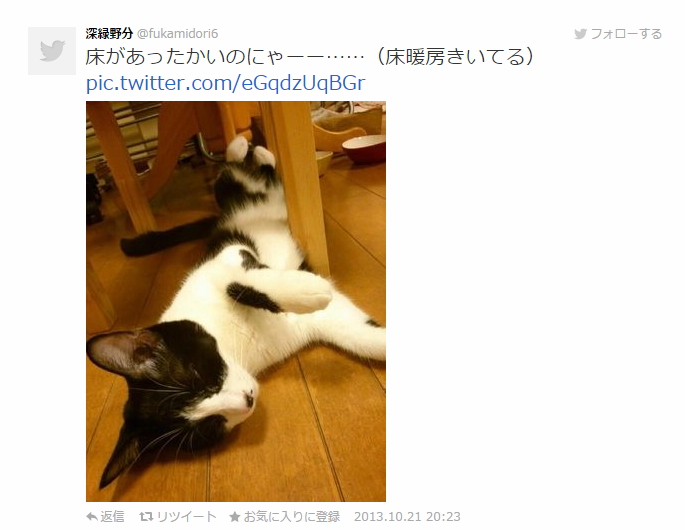The image size is (685, 530).
Task: Click the red bowl in the photo
Action: [x=364, y=148]
